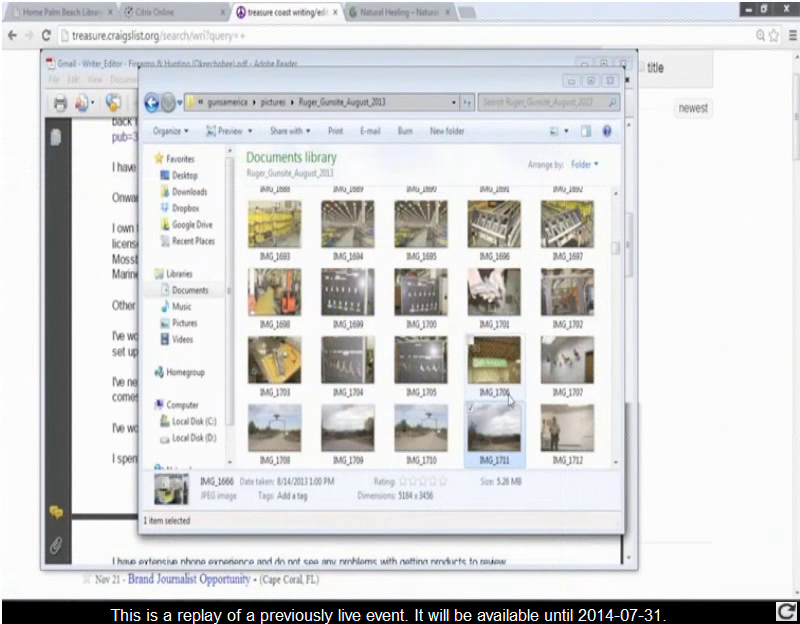The image size is (800, 624).
Task: Open the Share with dropdown
Action: [x=290, y=131]
